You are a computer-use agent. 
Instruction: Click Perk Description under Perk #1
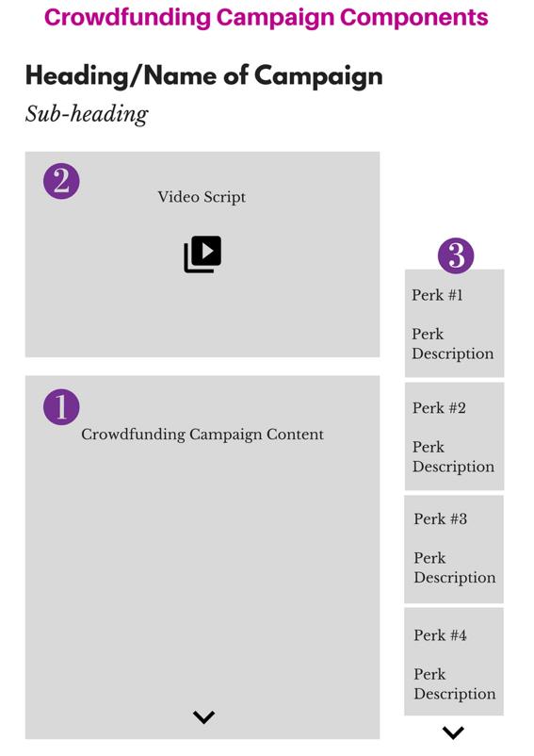453,344
